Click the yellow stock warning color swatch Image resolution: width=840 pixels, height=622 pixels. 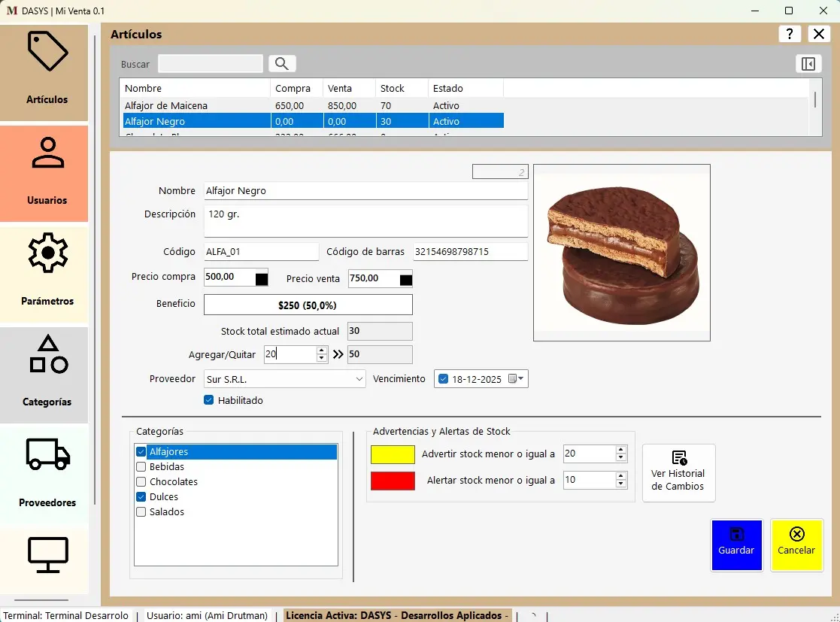(393, 454)
